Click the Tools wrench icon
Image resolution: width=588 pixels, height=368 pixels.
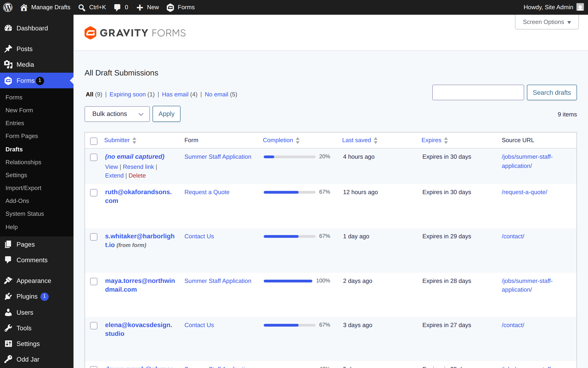[x=8, y=328]
